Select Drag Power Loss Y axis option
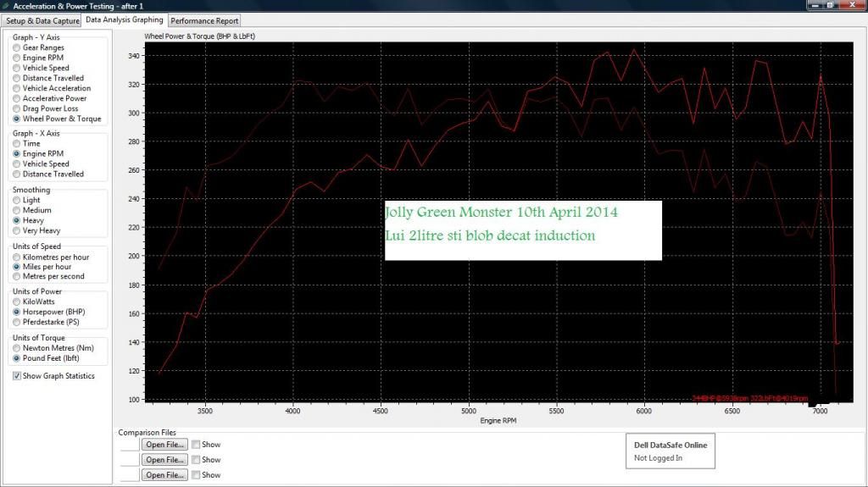 [17, 109]
